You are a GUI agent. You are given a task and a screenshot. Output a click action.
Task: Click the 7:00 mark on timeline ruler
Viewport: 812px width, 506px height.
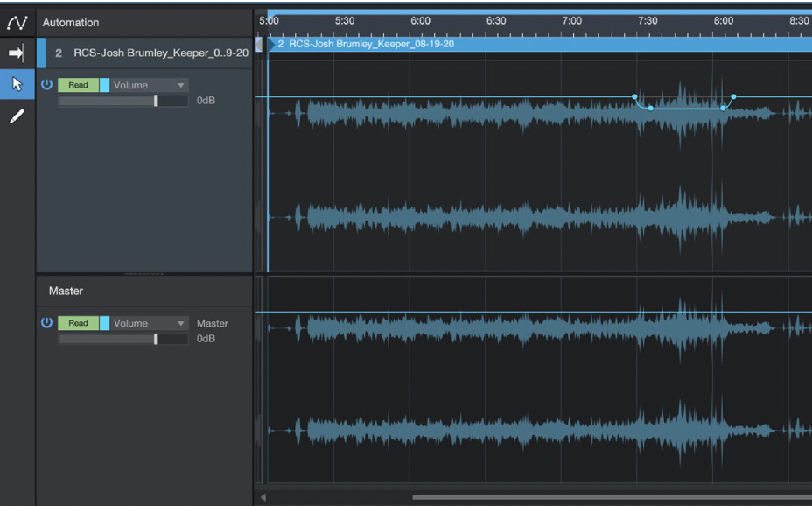(571, 21)
